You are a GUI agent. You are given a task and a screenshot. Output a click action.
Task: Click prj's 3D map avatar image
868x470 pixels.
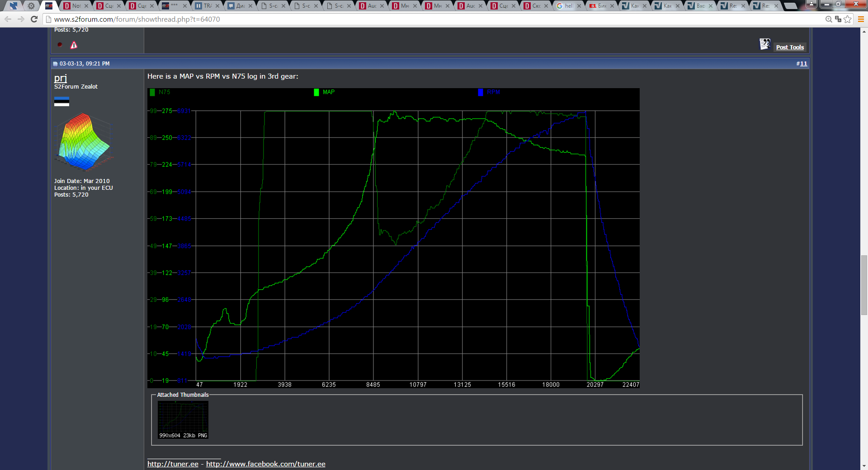tap(84, 141)
